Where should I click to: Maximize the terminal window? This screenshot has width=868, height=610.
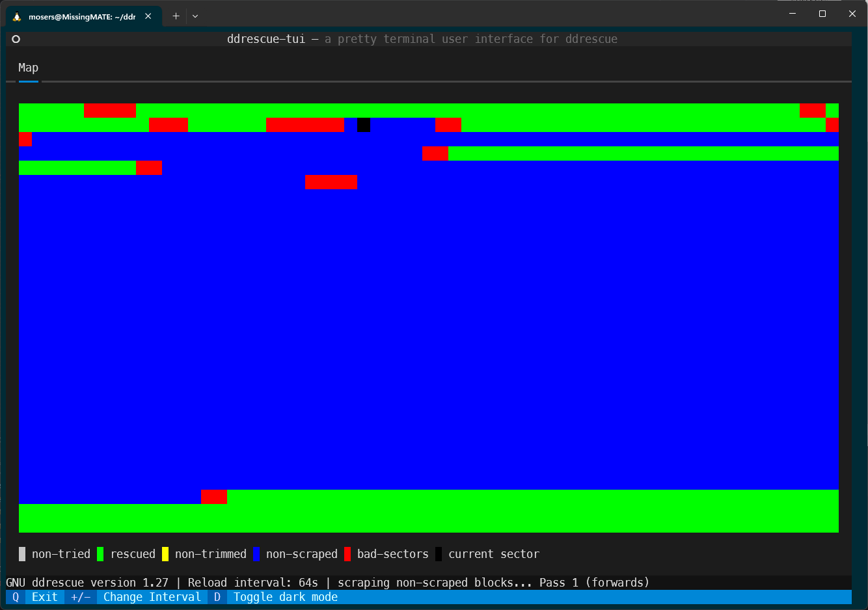pos(822,14)
